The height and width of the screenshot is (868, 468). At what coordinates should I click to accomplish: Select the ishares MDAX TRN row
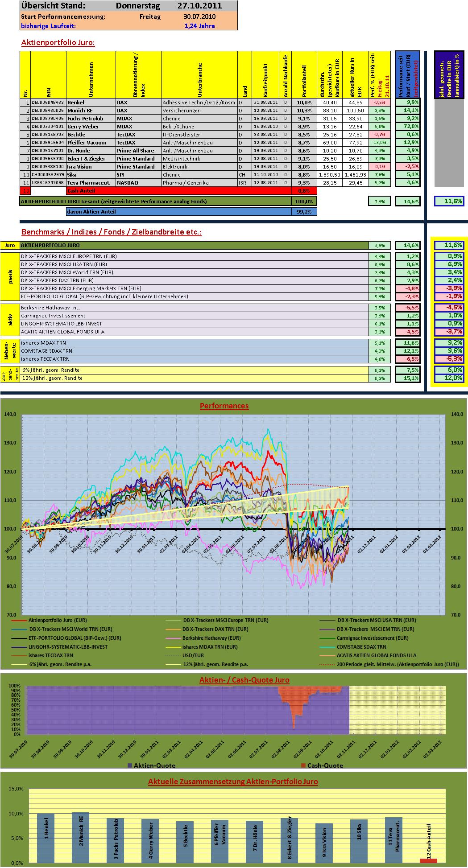pyautogui.click(x=195, y=343)
